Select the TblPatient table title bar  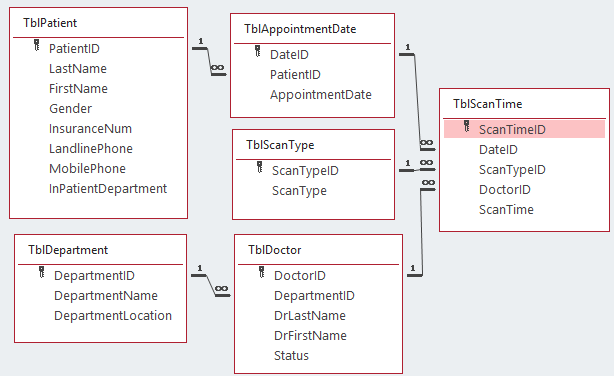pyautogui.click(x=98, y=23)
